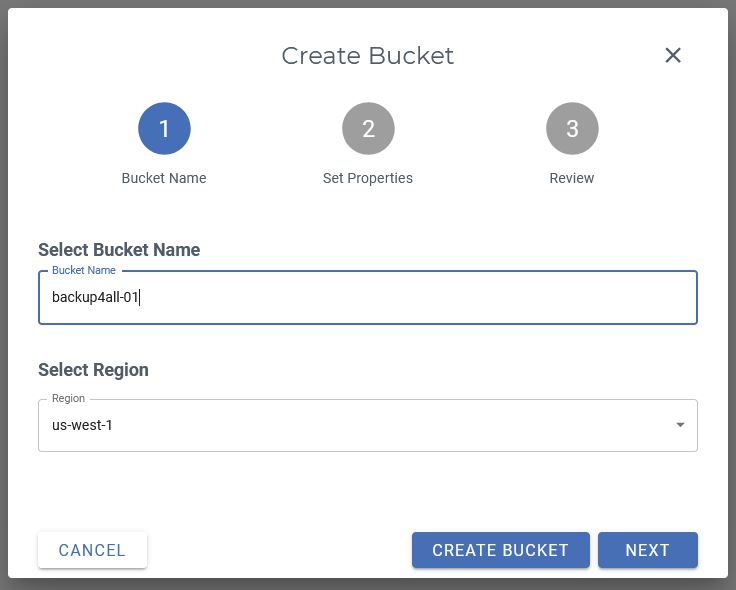This screenshot has width=736, height=590.
Task: Go to step 3 circle
Action: (572, 129)
